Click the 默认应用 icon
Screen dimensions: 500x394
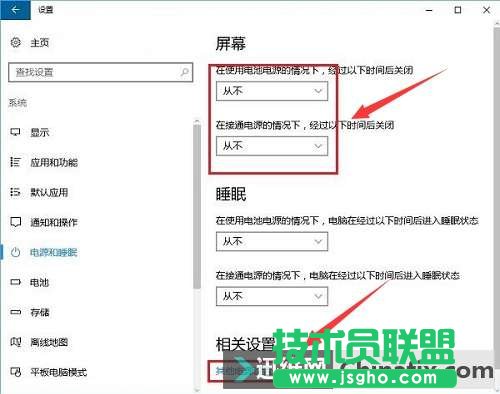[x=15, y=192]
